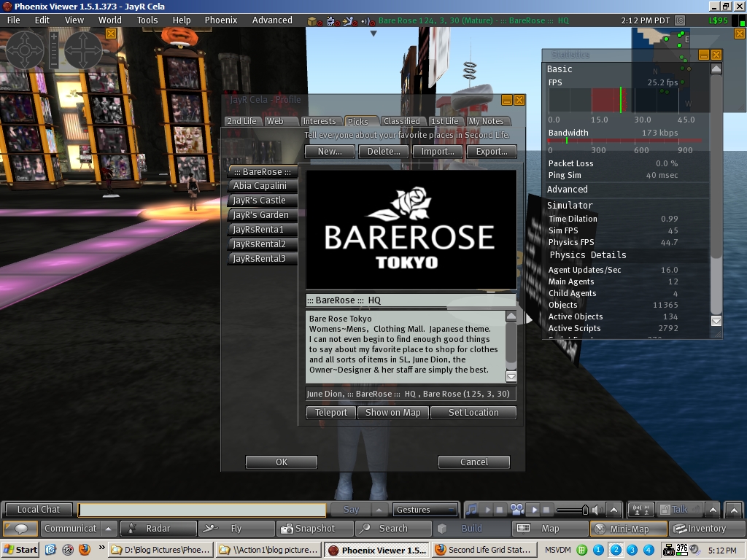This screenshot has height=560, width=747.
Task: Switch to the Classified tab
Action: point(402,122)
